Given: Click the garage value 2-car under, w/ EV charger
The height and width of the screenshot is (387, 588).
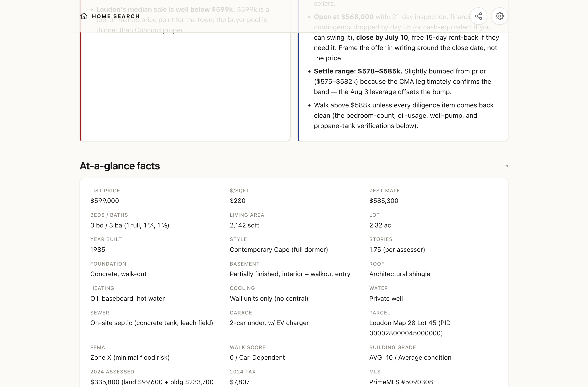Looking at the screenshot, I should pyautogui.click(x=269, y=323).
